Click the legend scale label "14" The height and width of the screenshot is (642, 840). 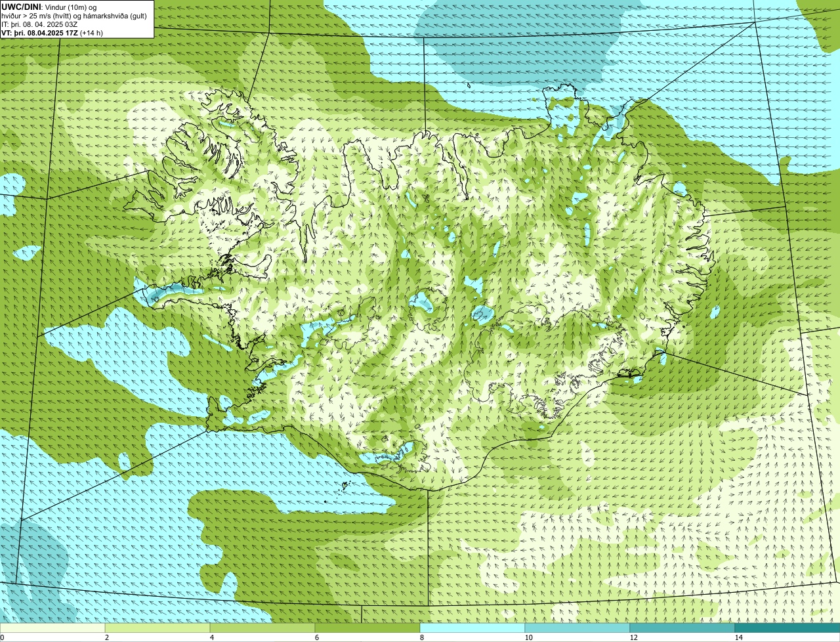coord(738,637)
